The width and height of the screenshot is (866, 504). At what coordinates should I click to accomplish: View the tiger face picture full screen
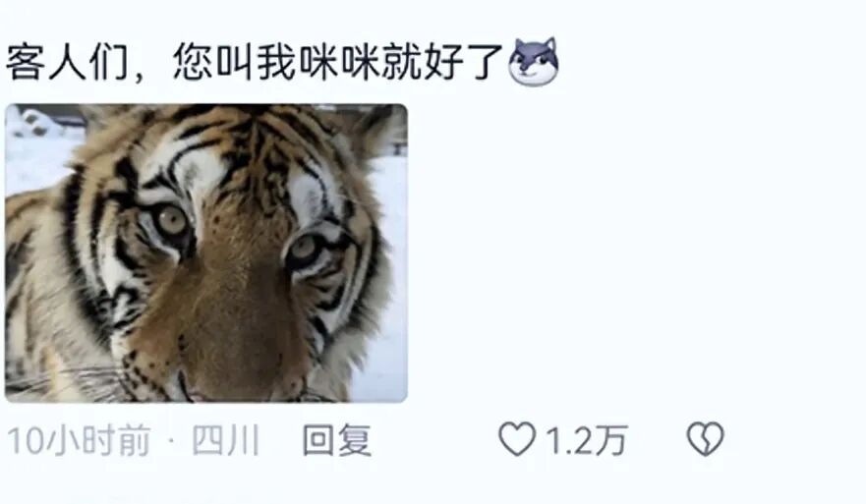(206, 252)
